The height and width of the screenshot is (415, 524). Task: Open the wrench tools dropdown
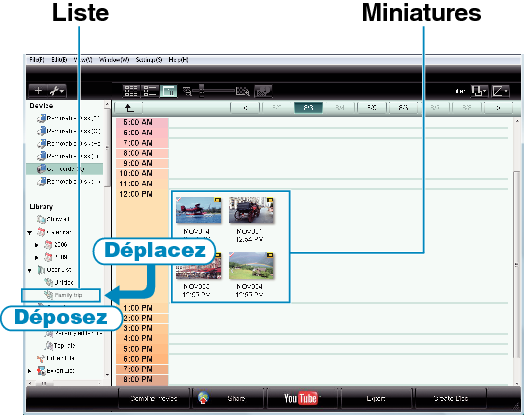[57, 91]
